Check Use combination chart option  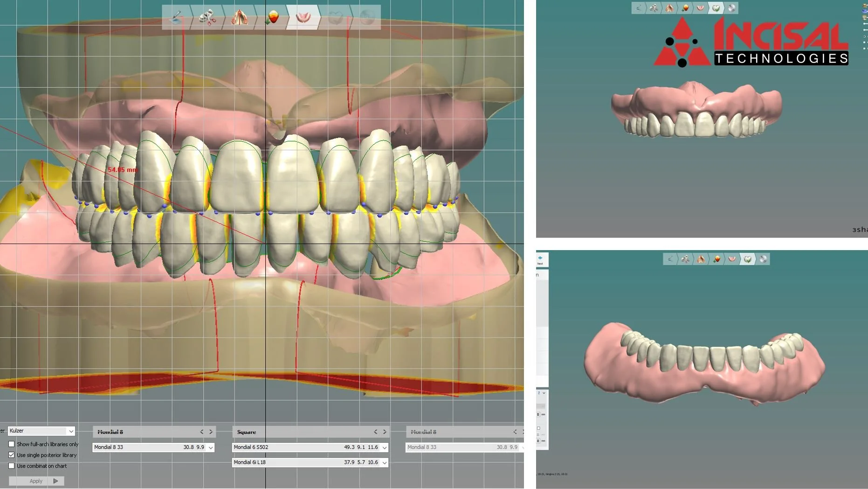pos(12,466)
